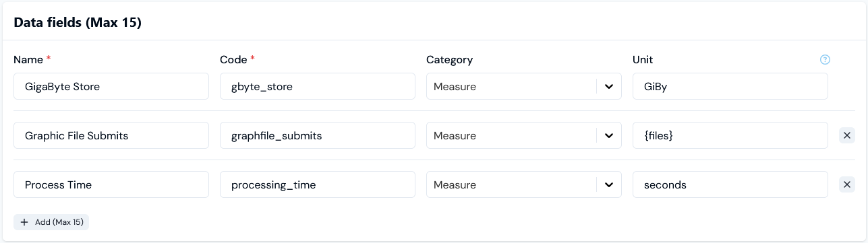Click the help question mark icon near Unit
This screenshot has height=243, width=868.
click(825, 59)
